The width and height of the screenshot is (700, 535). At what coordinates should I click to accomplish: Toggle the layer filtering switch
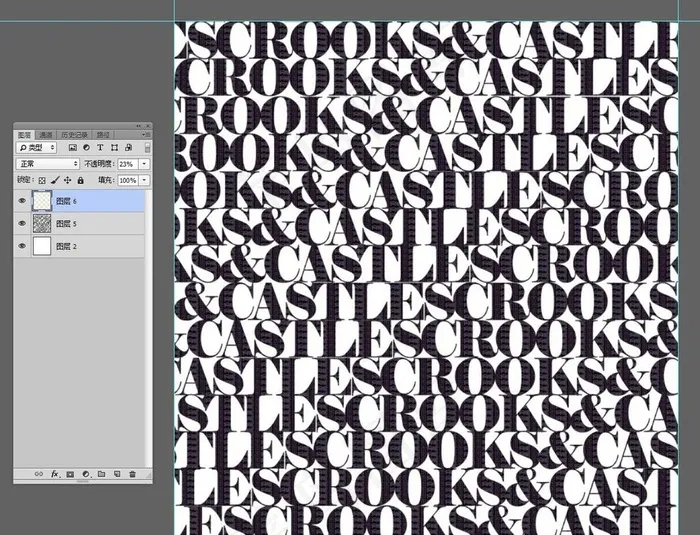click(x=147, y=147)
